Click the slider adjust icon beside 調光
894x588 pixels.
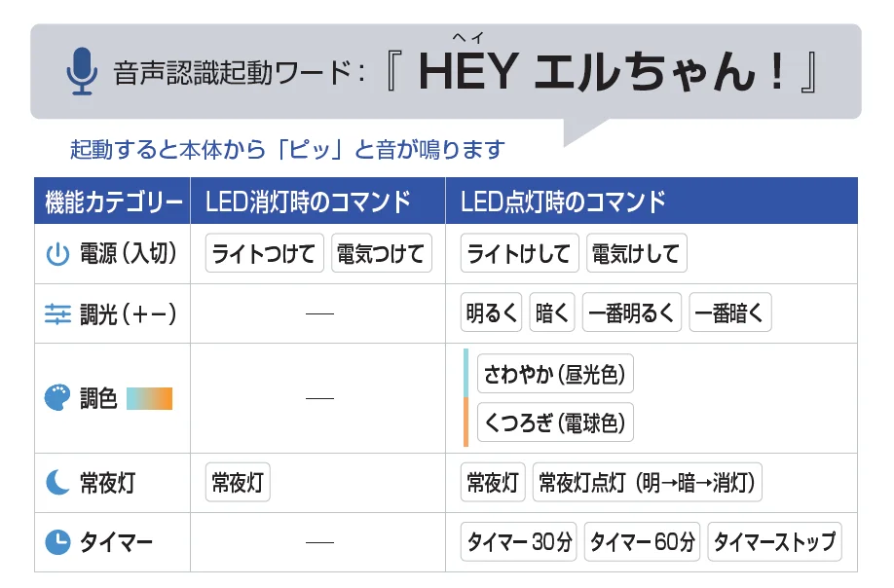pos(57,313)
